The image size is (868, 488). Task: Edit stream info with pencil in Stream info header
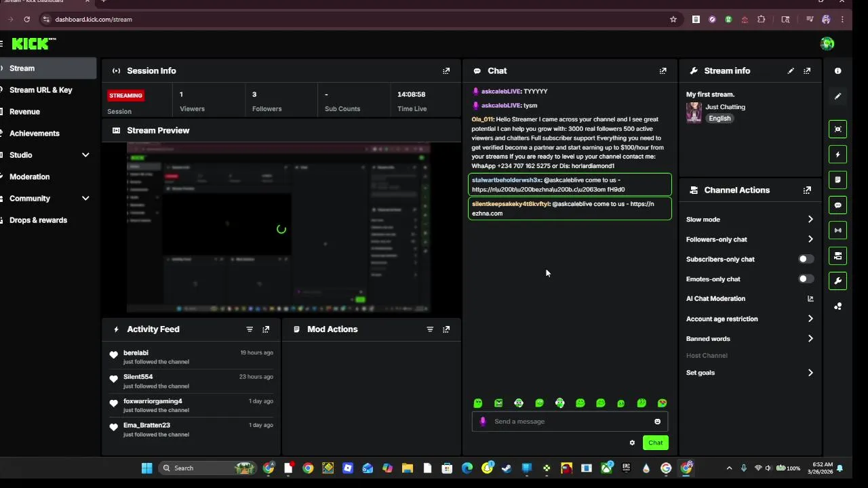pyautogui.click(x=791, y=70)
